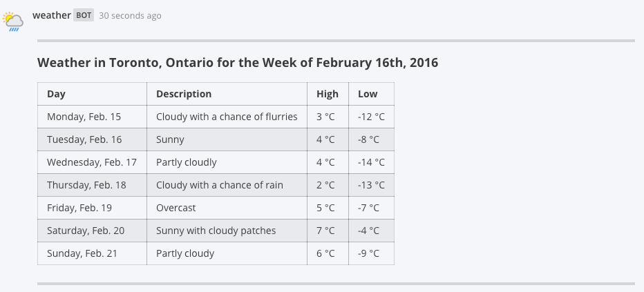Select the Monday, Feb. 15 cell
This screenshot has width=644, height=292.
coord(84,117)
